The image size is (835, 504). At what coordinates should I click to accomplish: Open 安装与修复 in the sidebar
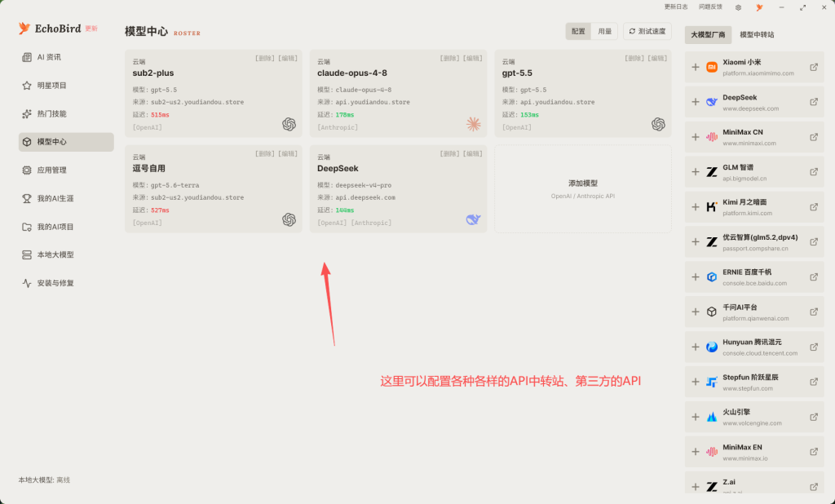[66, 283]
